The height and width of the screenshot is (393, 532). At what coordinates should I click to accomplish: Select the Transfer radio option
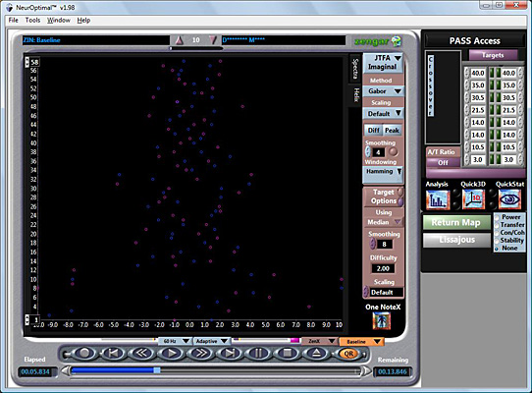(x=497, y=225)
